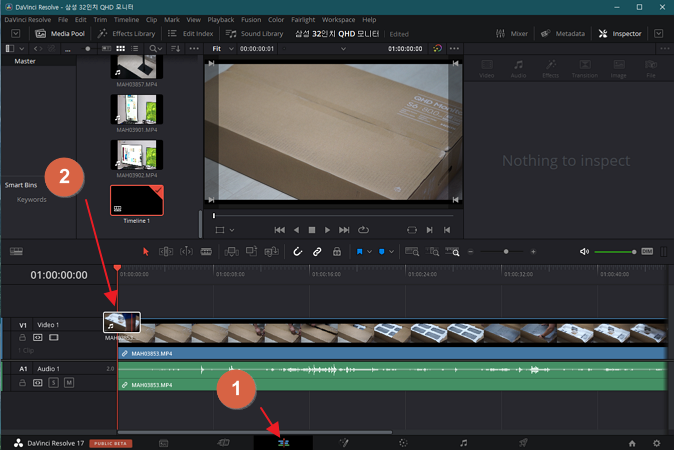Open the media pool three-dot options menu
Screen dimensions: 674x450
[194, 49]
